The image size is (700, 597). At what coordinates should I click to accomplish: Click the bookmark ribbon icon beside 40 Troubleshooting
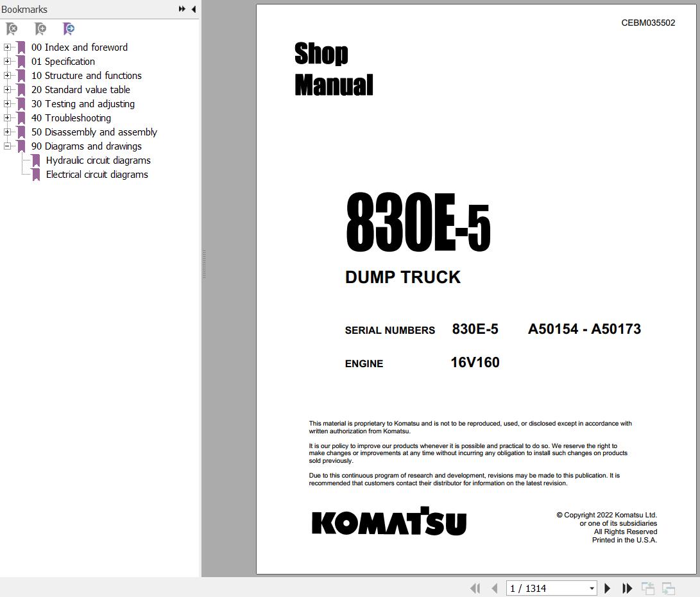tap(21, 118)
